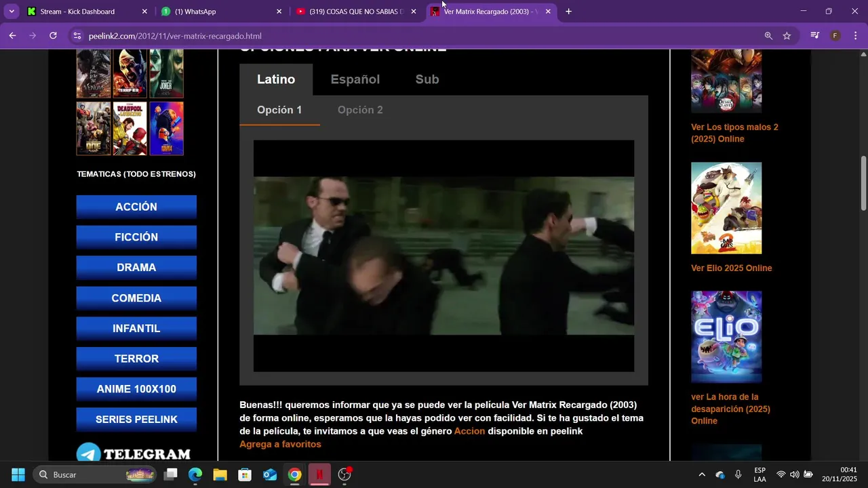Open Task View in the taskbar

pyautogui.click(x=171, y=474)
